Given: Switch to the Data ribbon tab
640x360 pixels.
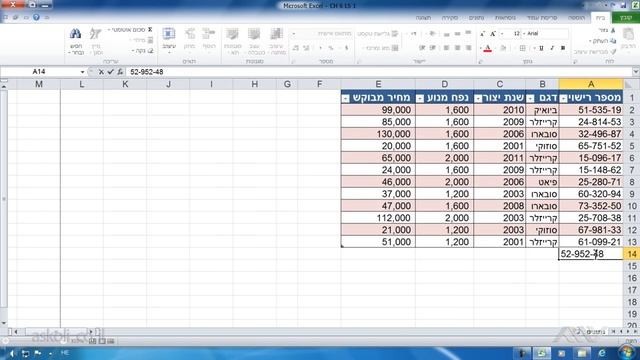Looking at the screenshot, I should tap(476, 18).
